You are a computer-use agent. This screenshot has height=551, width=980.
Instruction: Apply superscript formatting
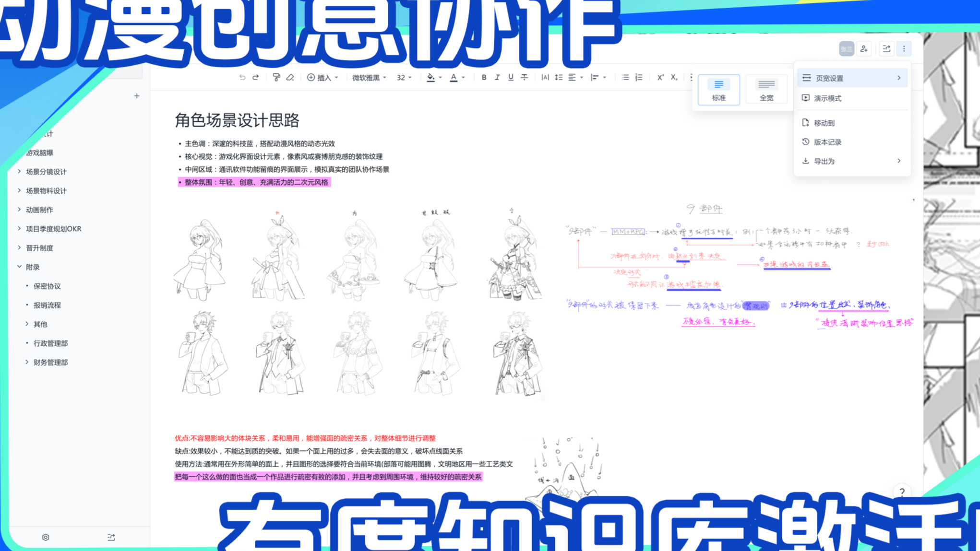(x=660, y=77)
